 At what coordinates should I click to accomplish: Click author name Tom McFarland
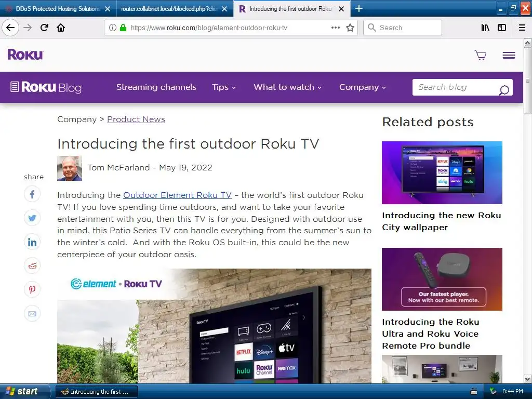click(118, 168)
